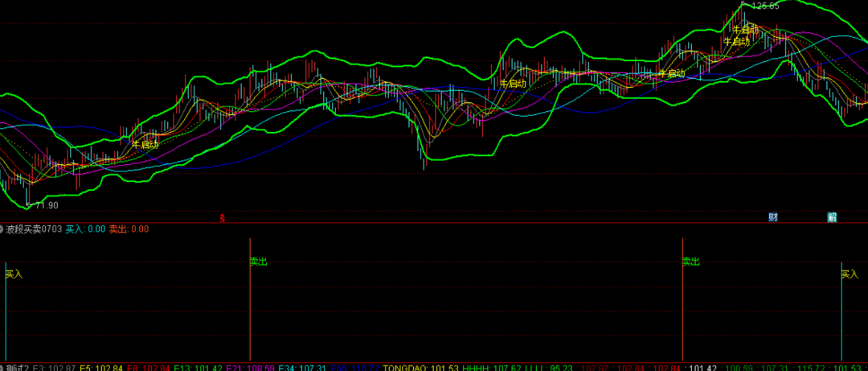This screenshot has height=371, width=868.
Task: Click the E34: 107.31 value
Action: (x=301, y=367)
